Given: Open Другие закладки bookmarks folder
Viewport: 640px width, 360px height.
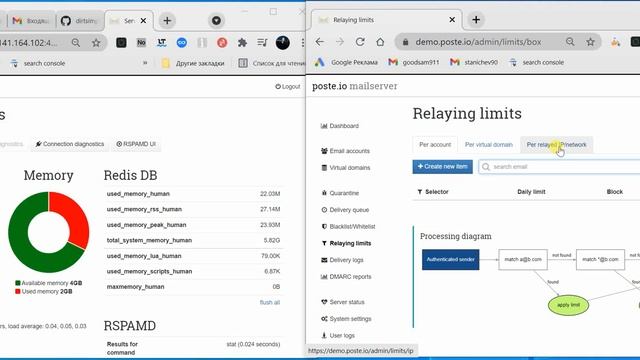Looking at the screenshot, I should pyautogui.click(x=193, y=63).
